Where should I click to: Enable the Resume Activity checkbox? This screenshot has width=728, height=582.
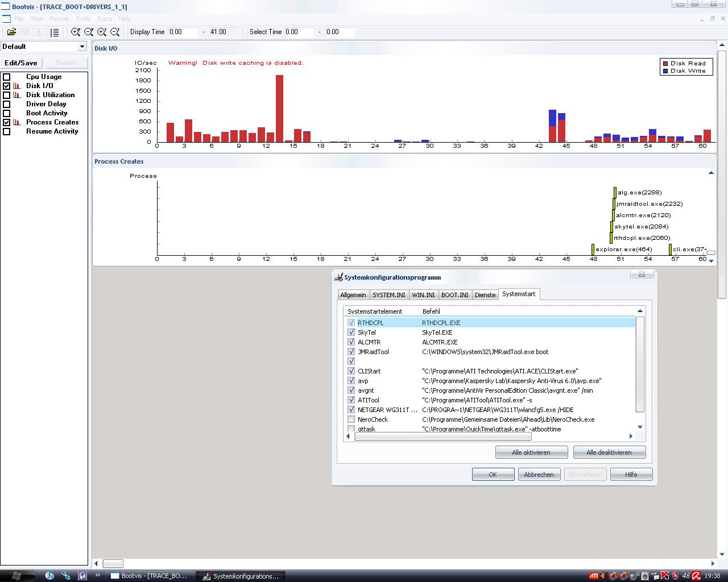[7, 131]
